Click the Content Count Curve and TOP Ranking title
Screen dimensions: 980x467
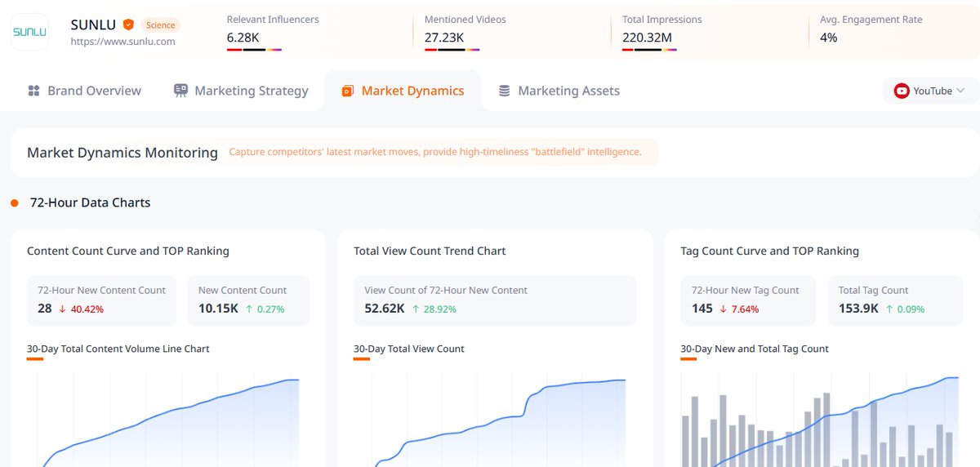point(128,251)
